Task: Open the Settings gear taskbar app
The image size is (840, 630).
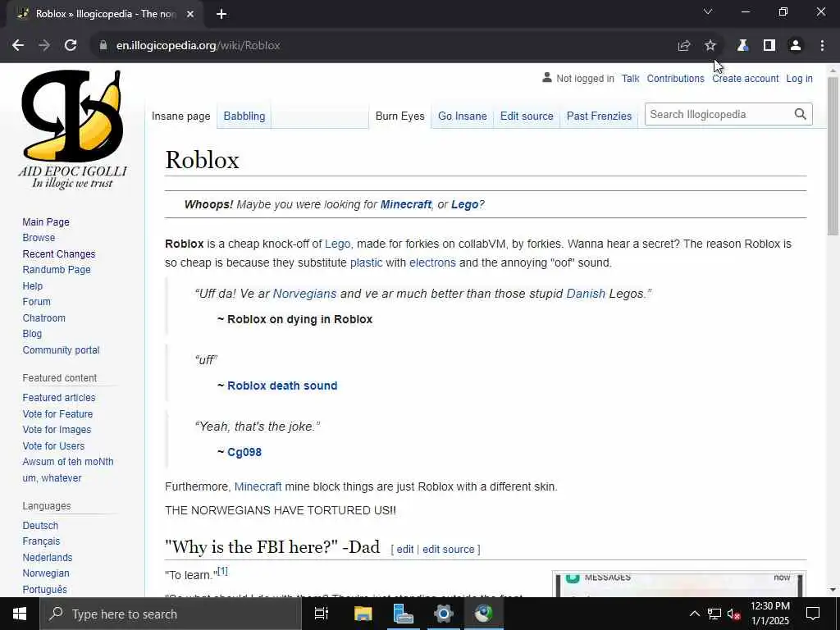Action: (444, 614)
